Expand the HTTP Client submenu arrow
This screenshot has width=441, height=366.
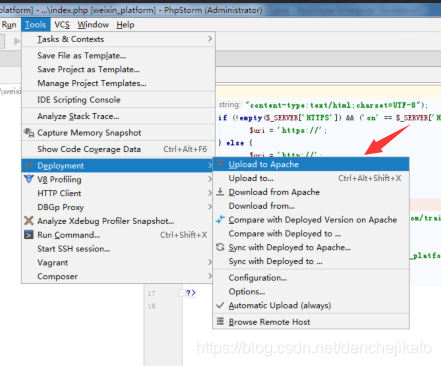coord(210,193)
